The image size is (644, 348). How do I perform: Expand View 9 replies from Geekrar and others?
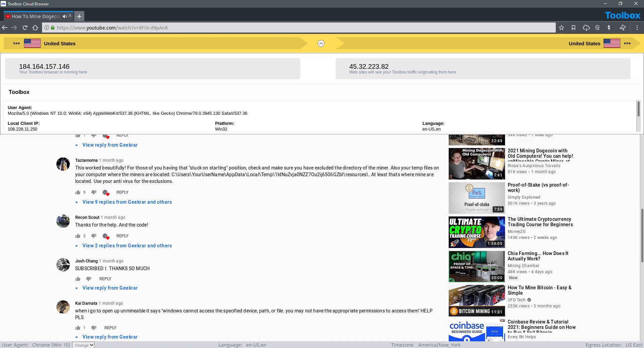(x=127, y=202)
